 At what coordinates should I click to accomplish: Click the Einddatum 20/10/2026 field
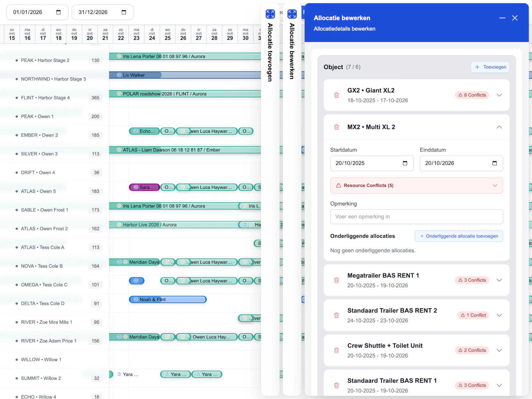point(461,163)
